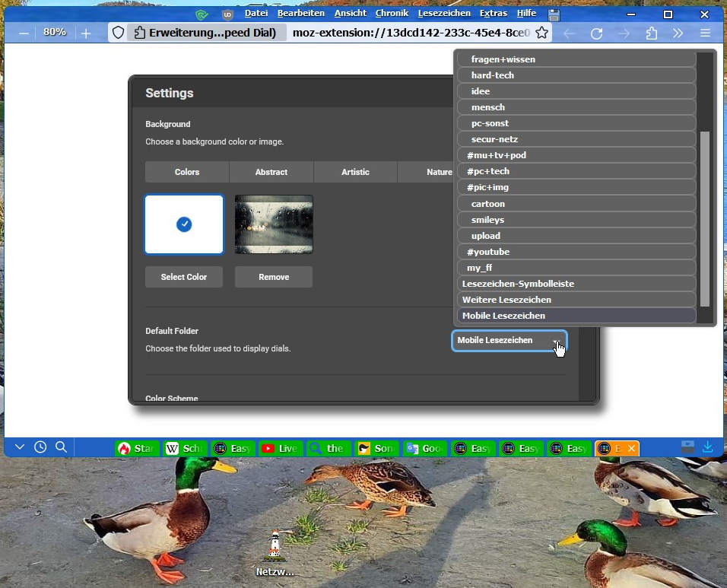
Task: Click the Remove button
Action: tap(273, 277)
